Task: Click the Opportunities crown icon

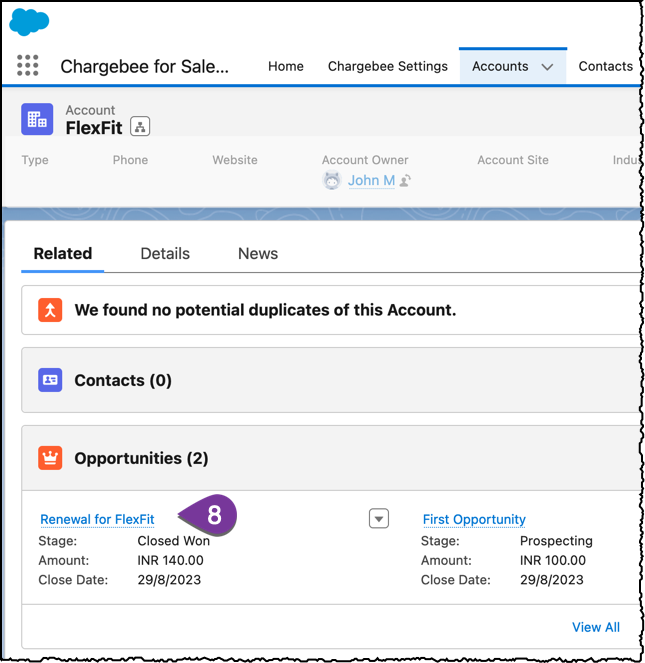Action: click(x=50, y=458)
